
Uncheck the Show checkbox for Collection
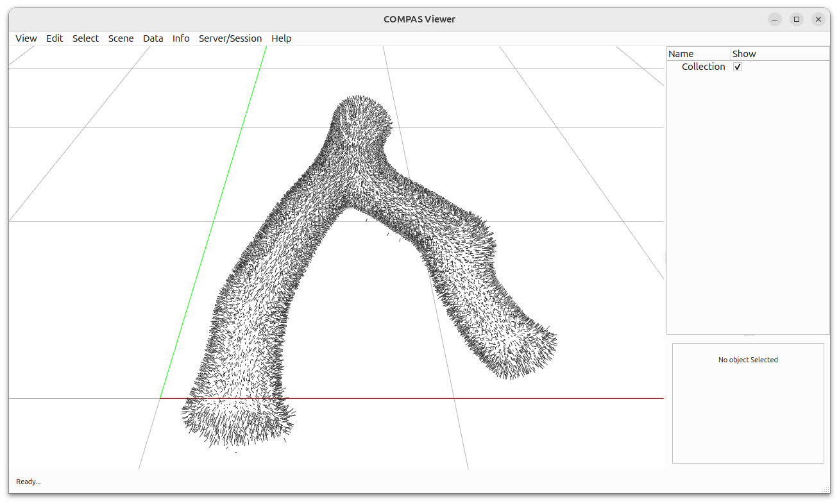pyautogui.click(x=737, y=66)
